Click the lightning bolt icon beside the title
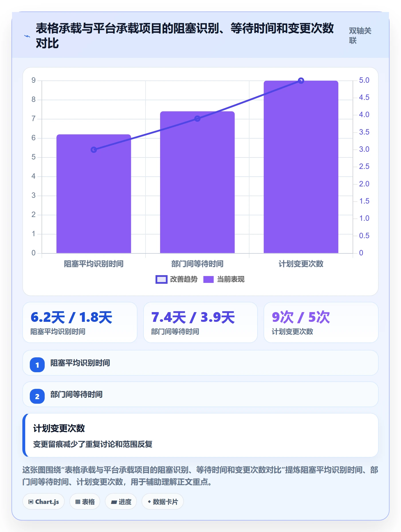The height and width of the screenshot is (532, 401). coord(27,36)
